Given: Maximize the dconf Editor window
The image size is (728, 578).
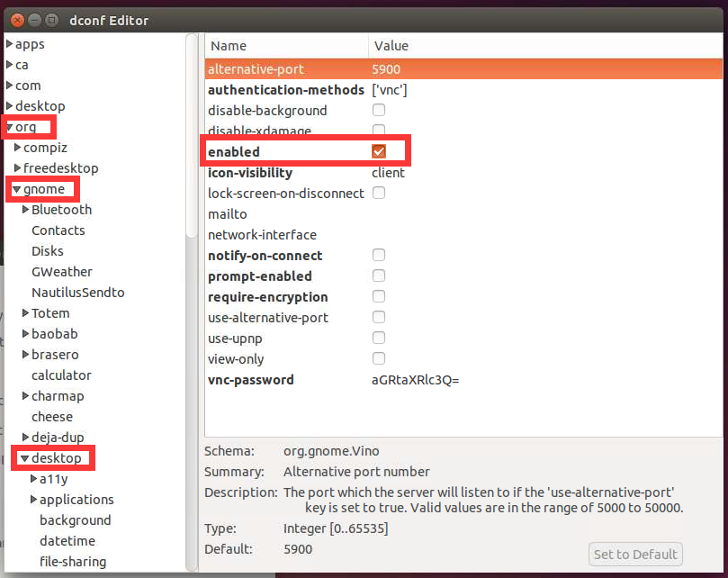Looking at the screenshot, I should [x=52, y=20].
